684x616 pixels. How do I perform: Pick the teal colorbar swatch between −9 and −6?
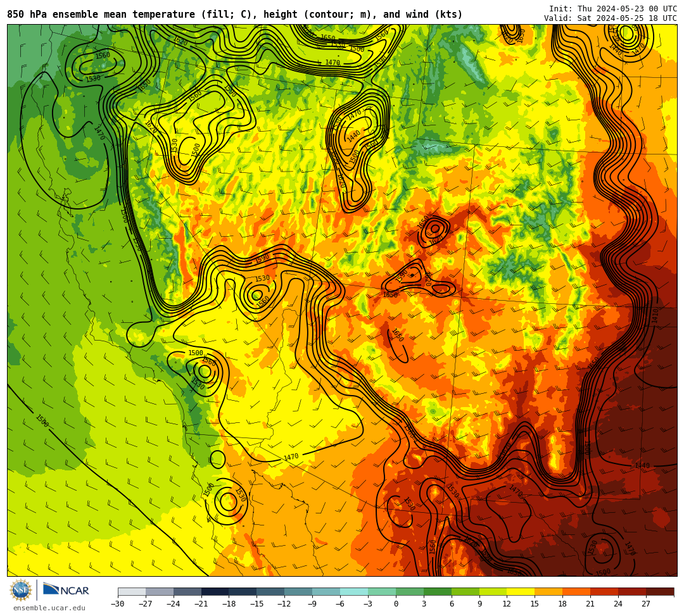[326, 591]
